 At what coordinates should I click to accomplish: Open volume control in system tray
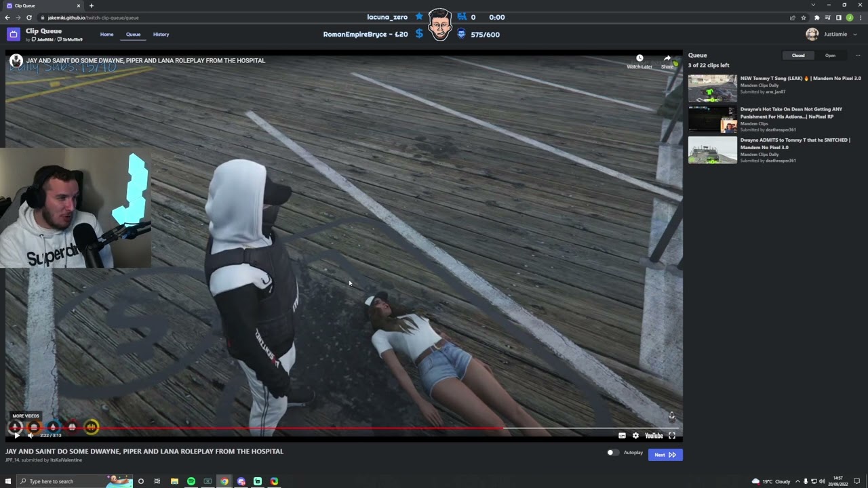point(822,481)
